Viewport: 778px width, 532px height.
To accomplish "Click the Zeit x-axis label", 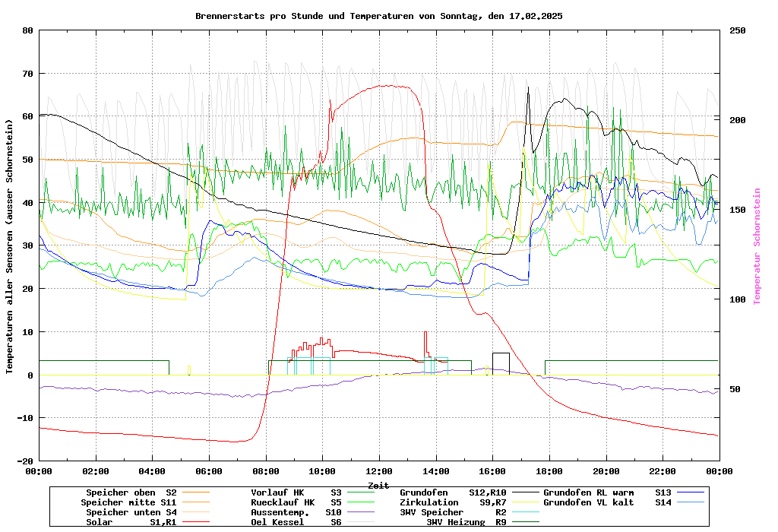I will click(378, 485).
